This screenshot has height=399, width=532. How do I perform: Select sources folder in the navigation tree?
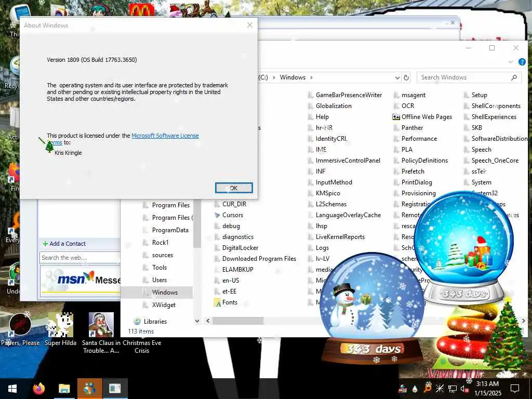[162, 255]
